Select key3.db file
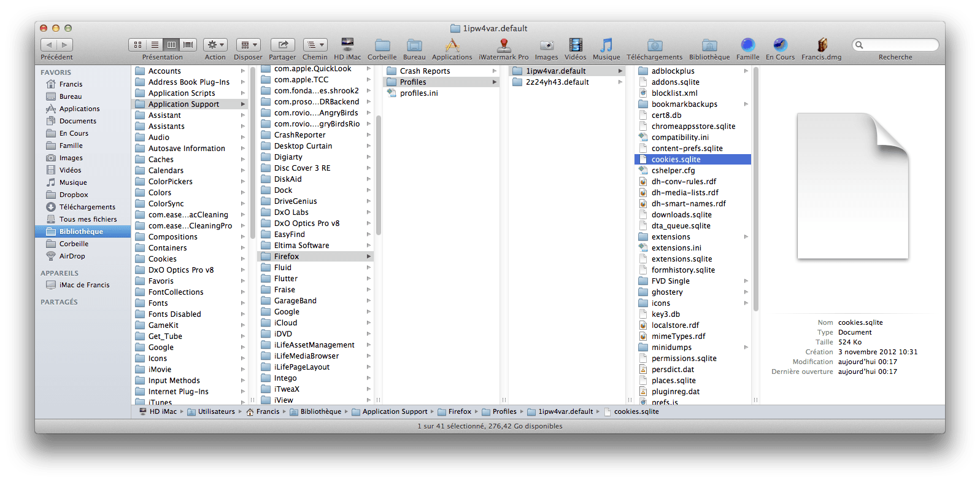This screenshot has height=482, width=980. (693, 314)
